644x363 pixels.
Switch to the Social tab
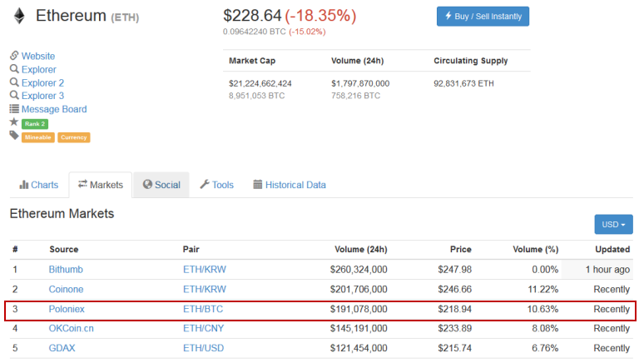pos(161,185)
